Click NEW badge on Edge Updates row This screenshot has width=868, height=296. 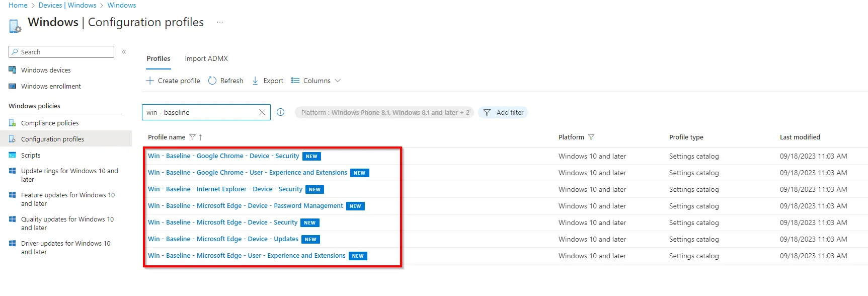click(x=311, y=240)
